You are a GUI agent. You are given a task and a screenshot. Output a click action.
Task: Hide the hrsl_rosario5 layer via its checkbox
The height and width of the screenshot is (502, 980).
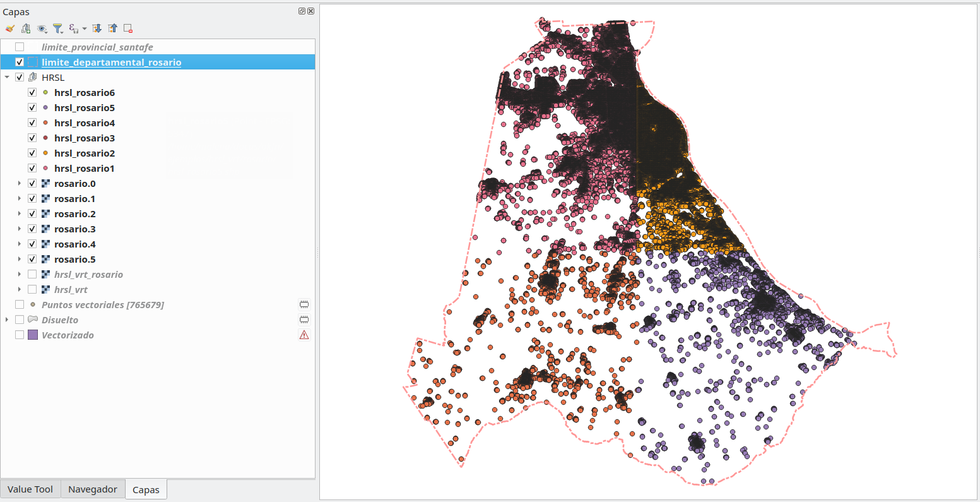(x=32, y=108)
